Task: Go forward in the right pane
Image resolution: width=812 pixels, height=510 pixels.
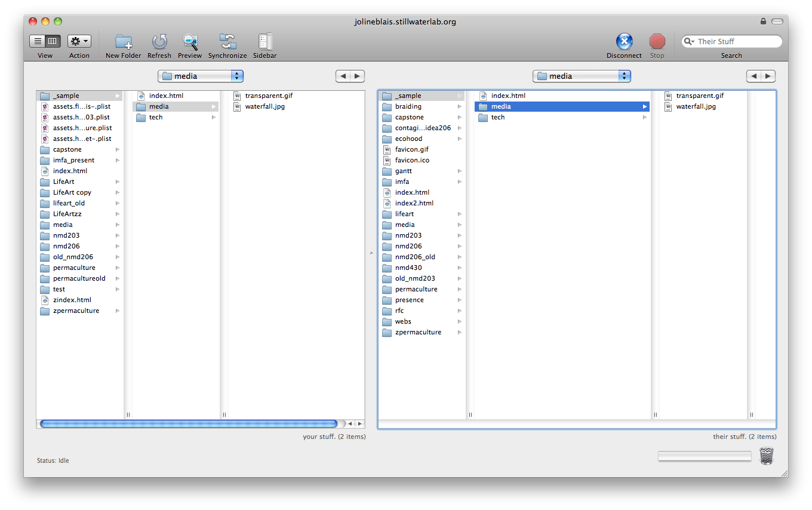Action: 768,76
